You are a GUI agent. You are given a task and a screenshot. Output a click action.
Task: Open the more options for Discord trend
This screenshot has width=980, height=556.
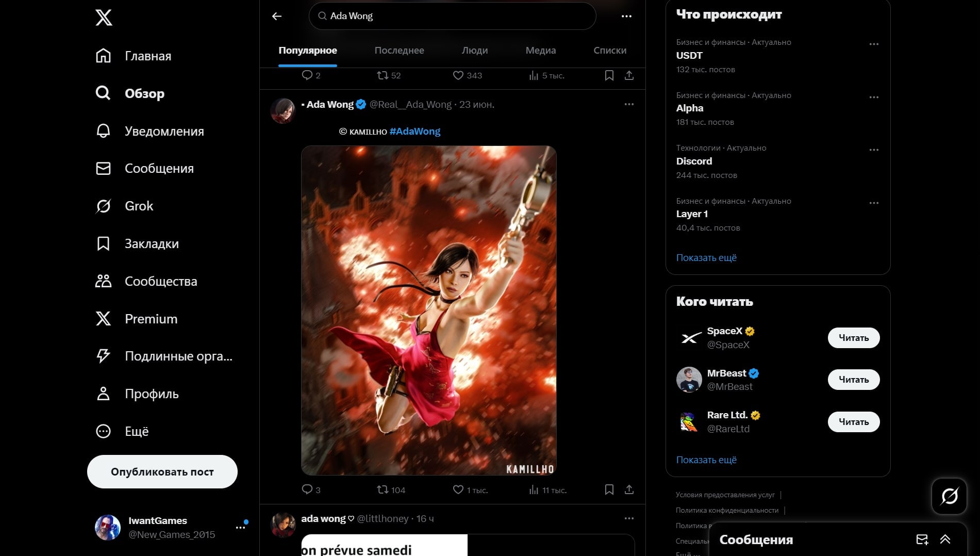[874, 150]
